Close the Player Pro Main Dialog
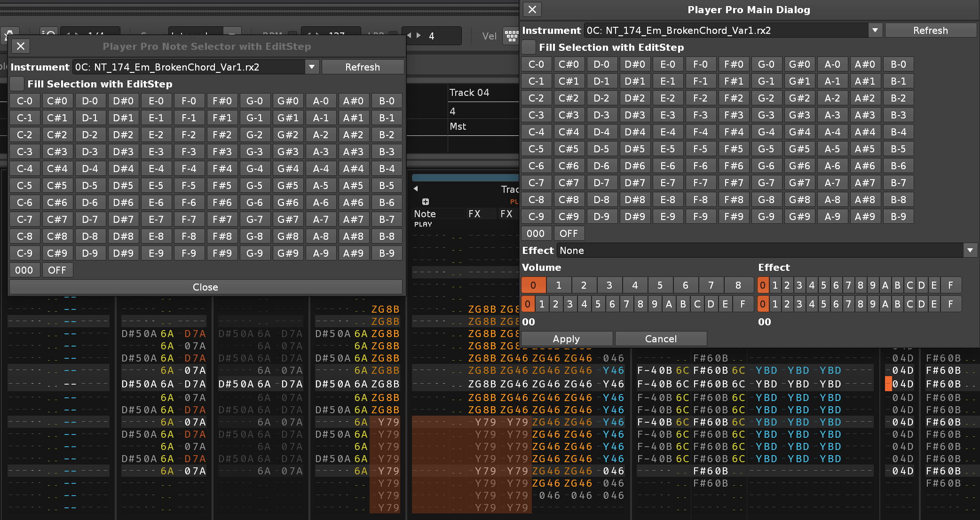The height and width of the screenshot is (520, 980). (532, 9)
